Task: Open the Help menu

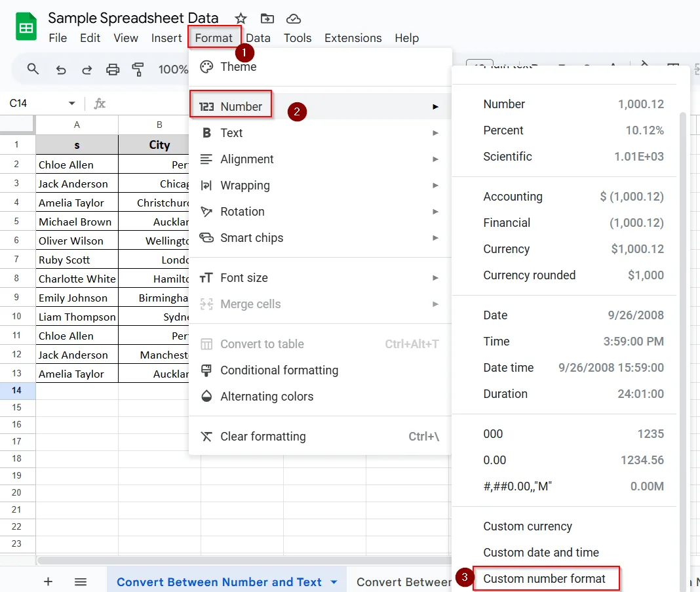Action: click(x=407, y=38)
